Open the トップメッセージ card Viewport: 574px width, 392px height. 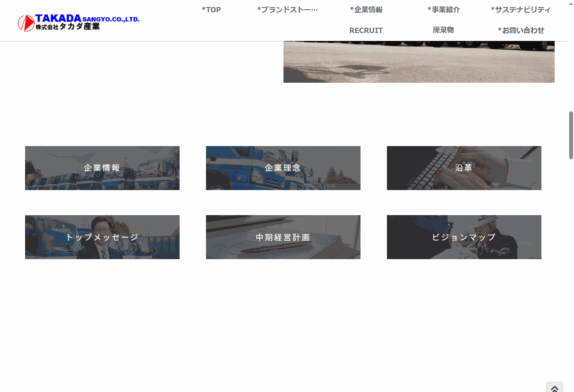point(102,237)
